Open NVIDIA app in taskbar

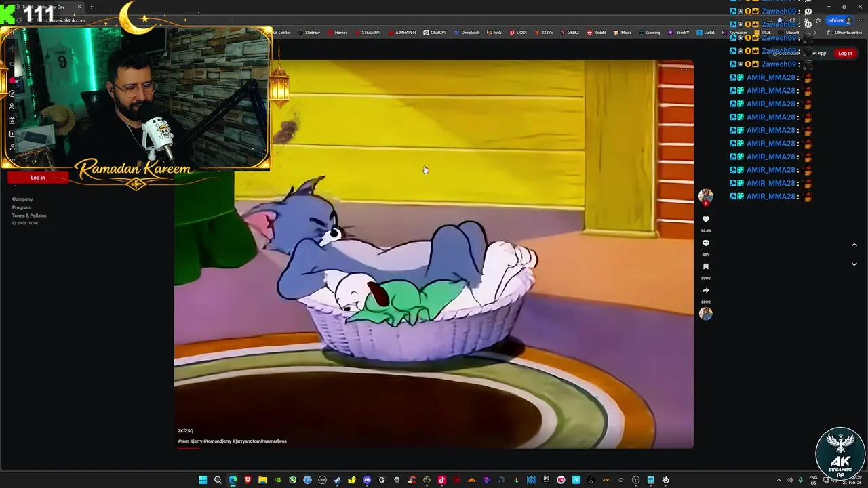coord(277,480)
